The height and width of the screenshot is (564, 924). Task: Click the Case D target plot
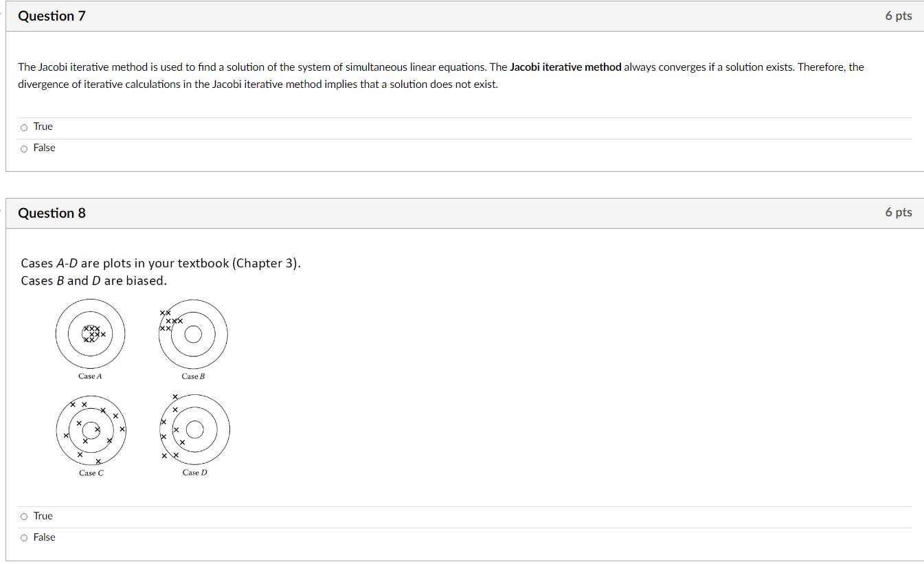[194, 429]
